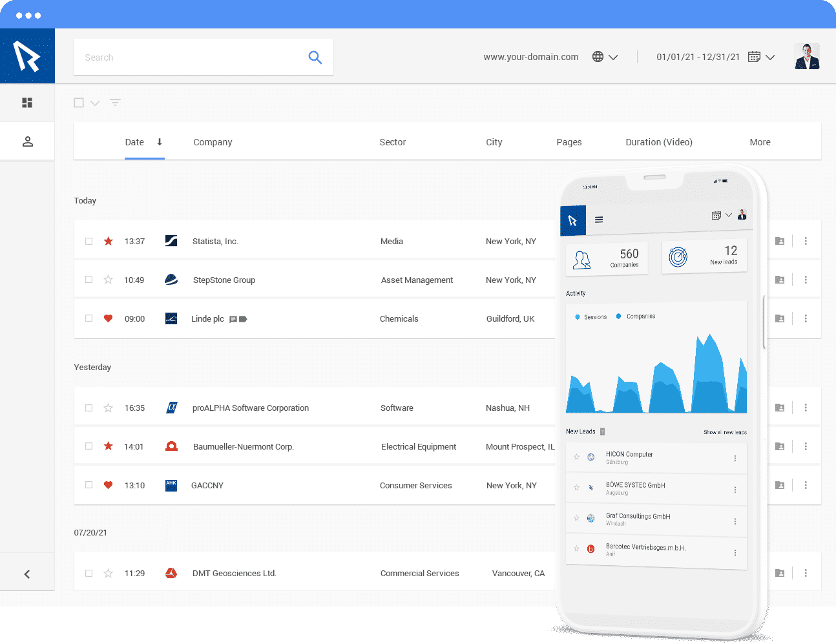
Task: Check the GACCNY row checkbox
Action: point(89,485)
